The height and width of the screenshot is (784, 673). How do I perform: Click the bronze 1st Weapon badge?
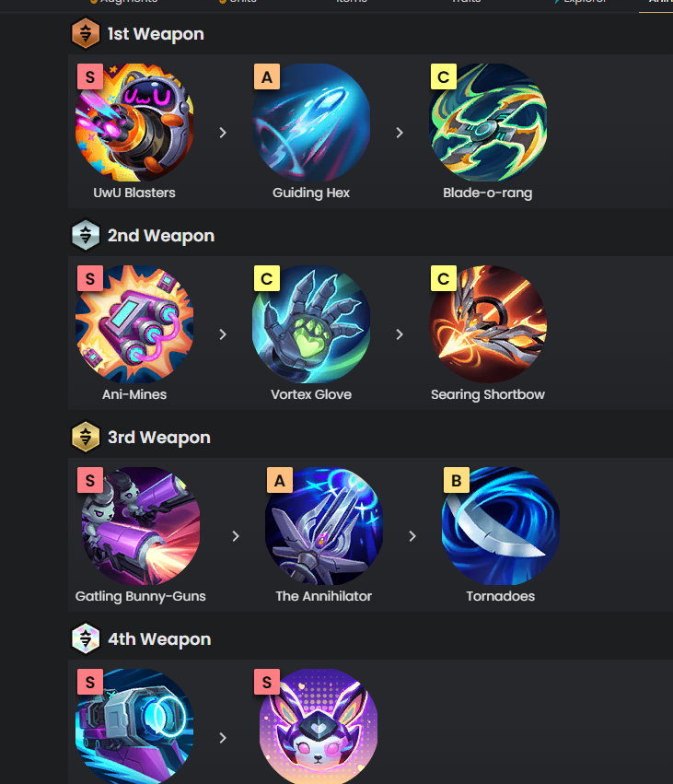click(x=86, y=33)
